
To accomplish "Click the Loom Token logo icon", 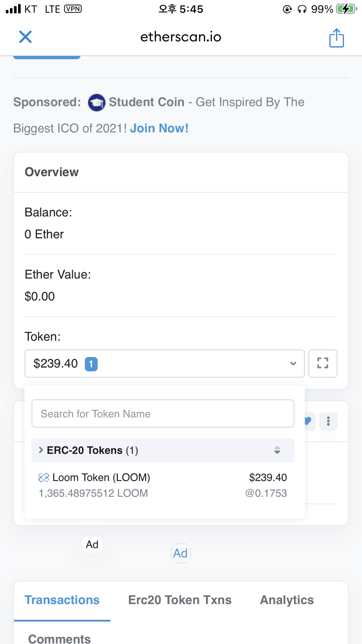I will tap(43, 478).
